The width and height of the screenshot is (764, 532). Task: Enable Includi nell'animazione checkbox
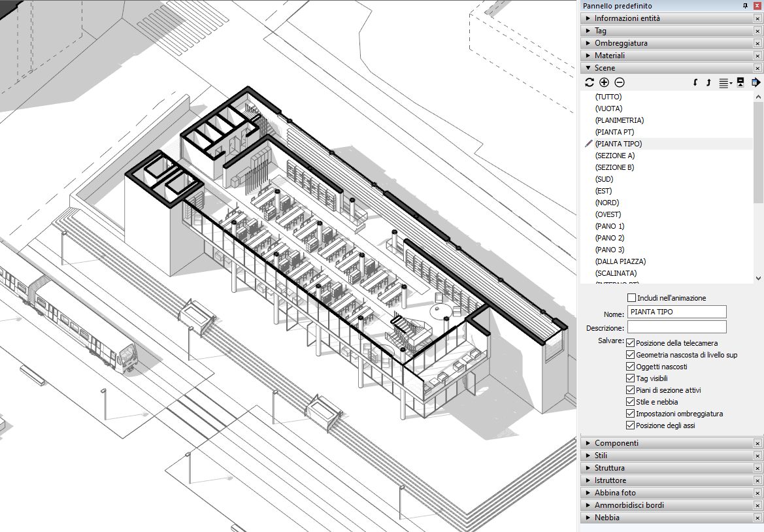coord(631,298)
